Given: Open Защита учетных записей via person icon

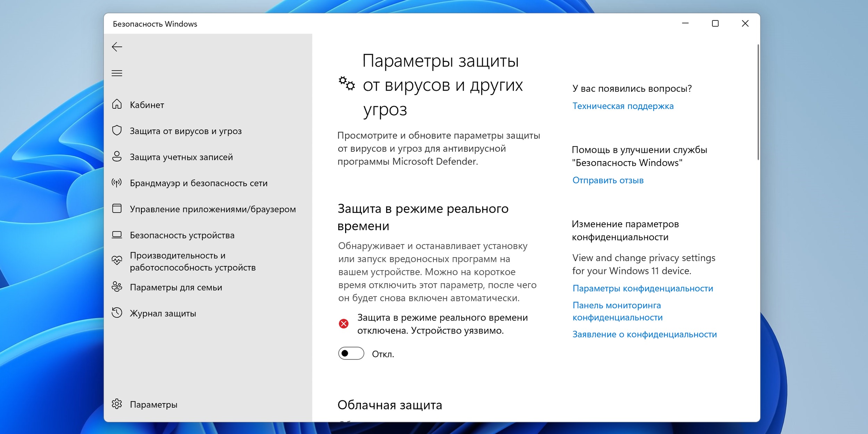Looking at the screenshot, I should click(117, 157).
